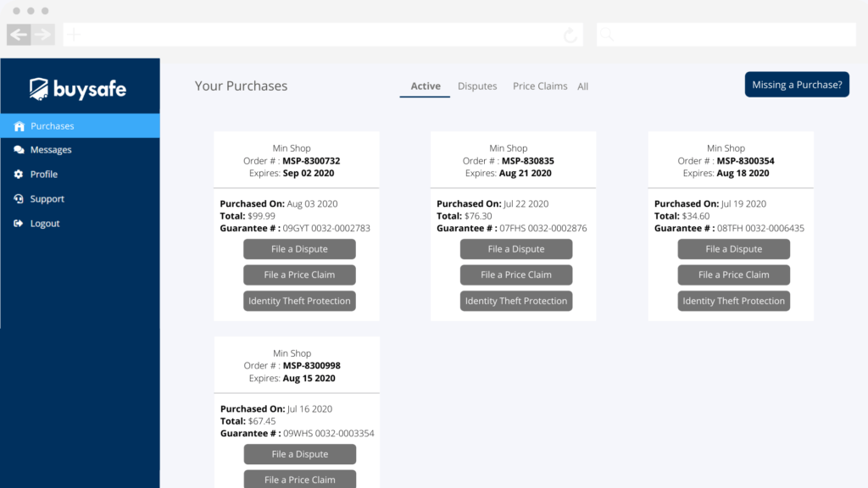
Task: Open Purchases in the sidebar
Action: pyautogui.click(x=81, y=126)
